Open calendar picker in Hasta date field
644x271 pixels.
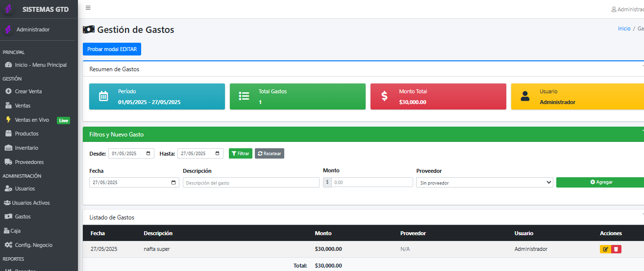coord(218,154)
